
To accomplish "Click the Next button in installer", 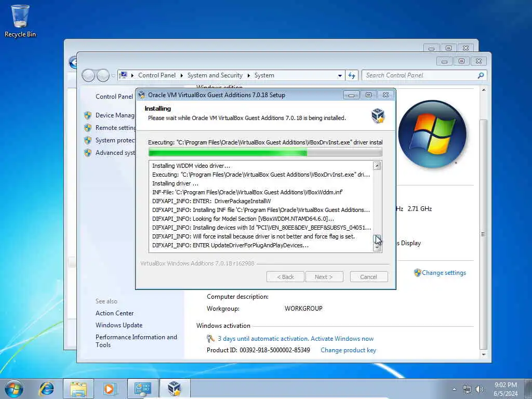I will pos(324,277).
